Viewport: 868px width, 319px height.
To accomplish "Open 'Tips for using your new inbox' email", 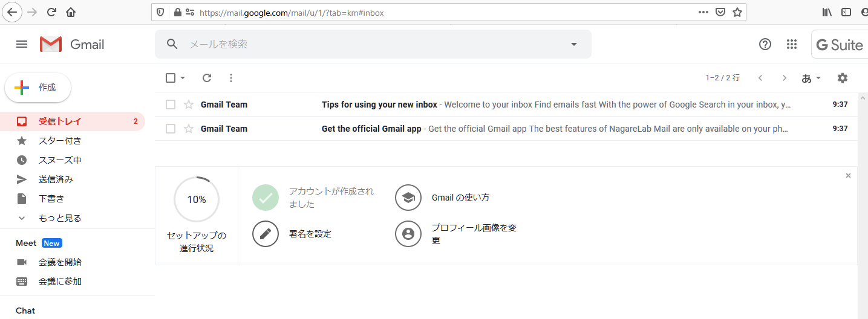I will click(507, 105).
